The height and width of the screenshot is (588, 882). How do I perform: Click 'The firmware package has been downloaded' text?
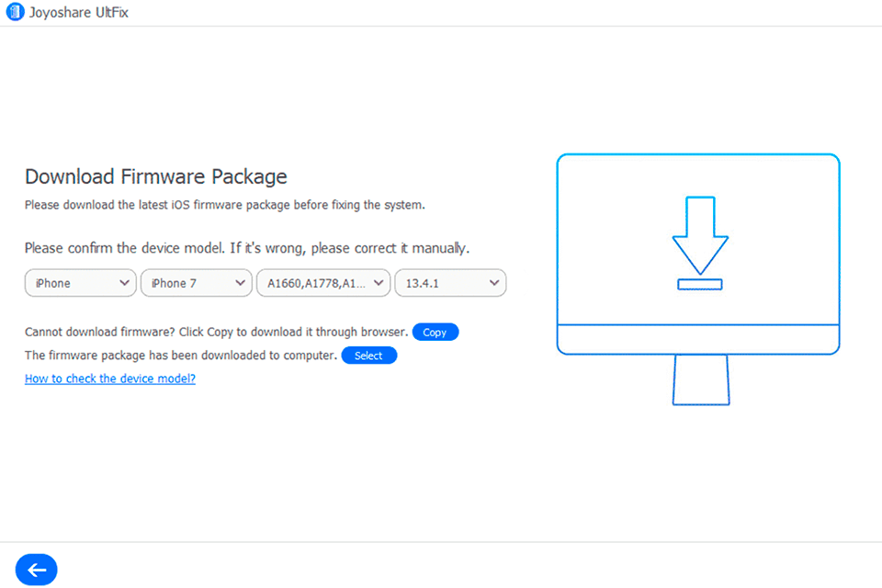pos(181,356)
